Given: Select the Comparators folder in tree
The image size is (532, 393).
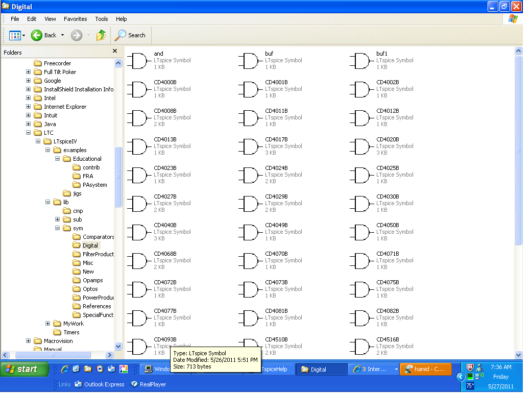Looking at the screenshot, I should pos(93,237).
